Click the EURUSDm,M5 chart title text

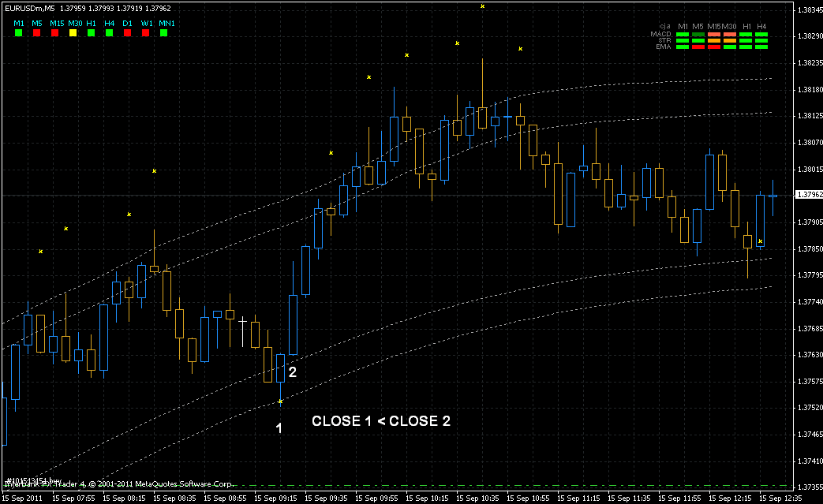tap(29, 9)
